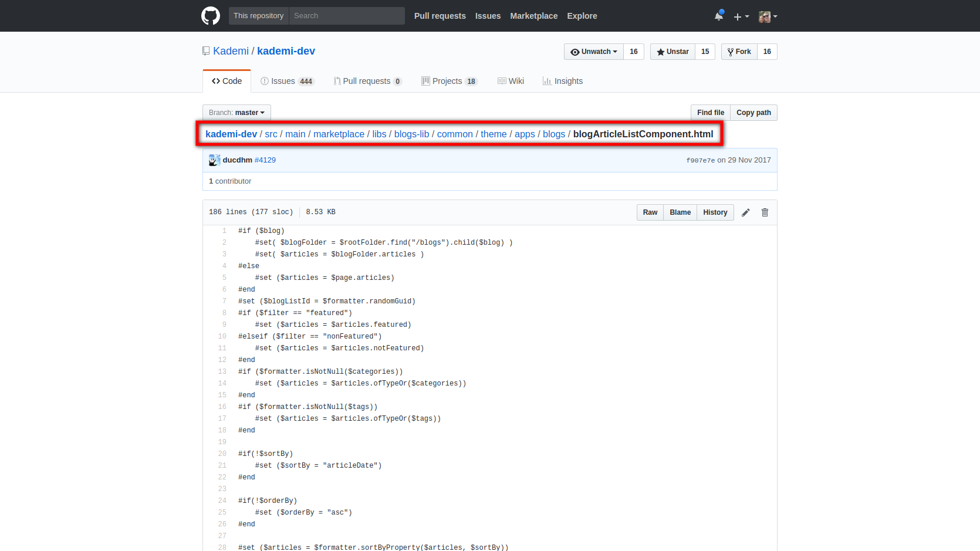
Task: Click the Find file button
Action: click(x=711, y=113)
